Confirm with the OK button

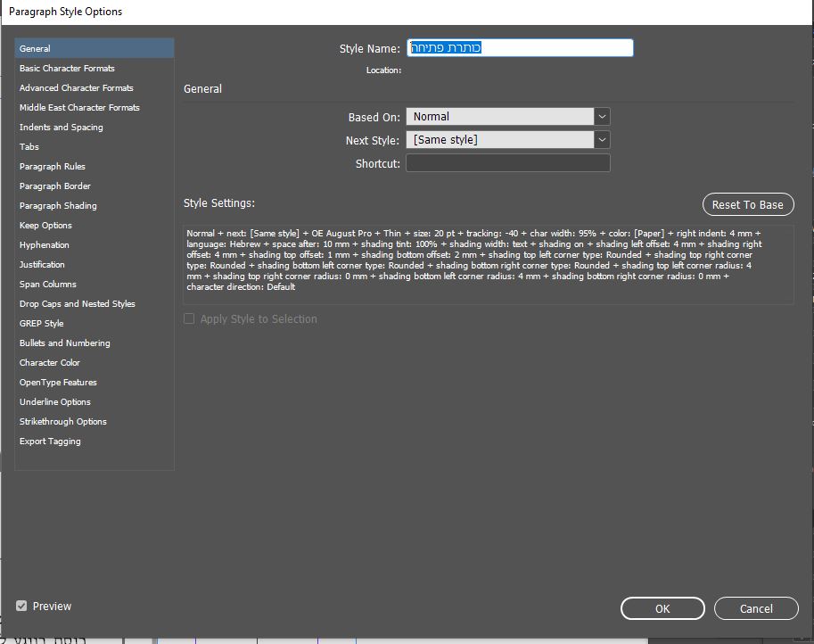[x=662, y=608]
